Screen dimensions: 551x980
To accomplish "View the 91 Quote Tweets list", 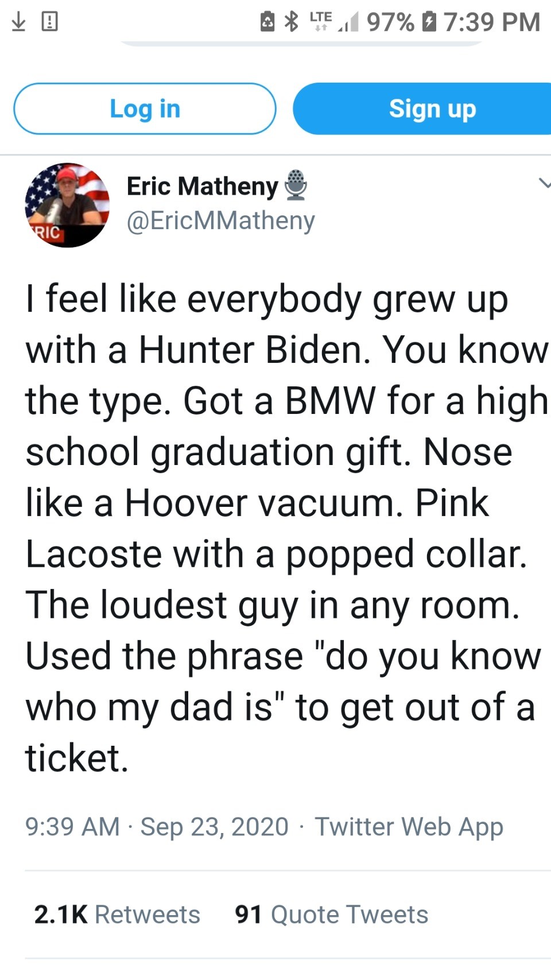I will point(331,915).
